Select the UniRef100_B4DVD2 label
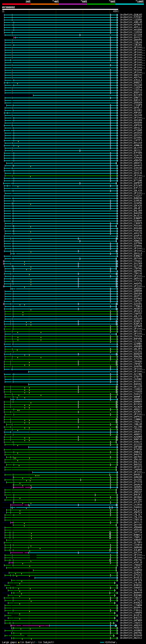146x644 pixels. (x=131, y=384)
